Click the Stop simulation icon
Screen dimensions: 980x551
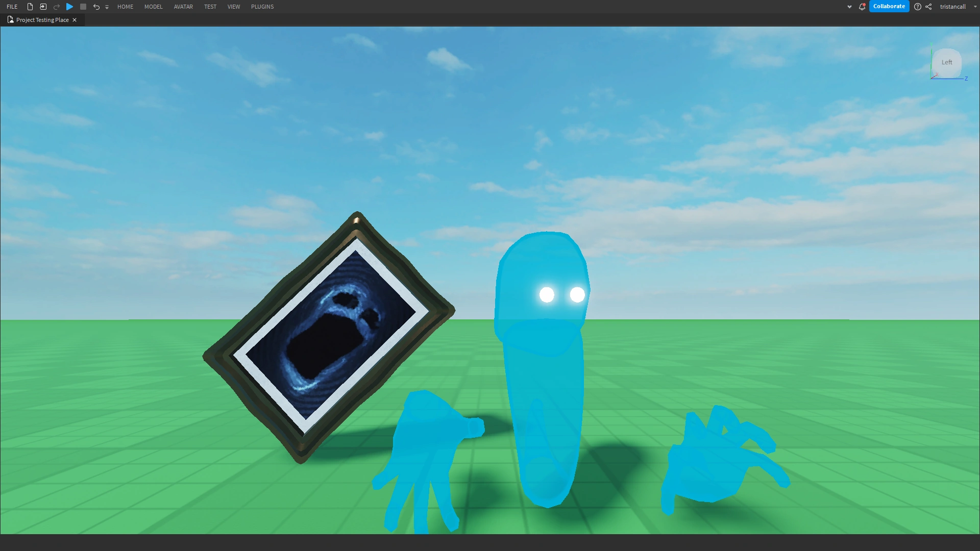[83, 7]
